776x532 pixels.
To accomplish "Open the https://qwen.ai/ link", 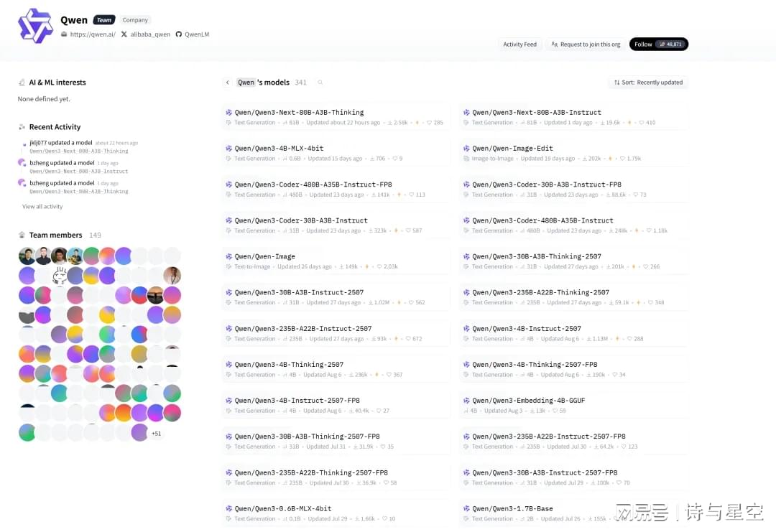I will point(93,34).
